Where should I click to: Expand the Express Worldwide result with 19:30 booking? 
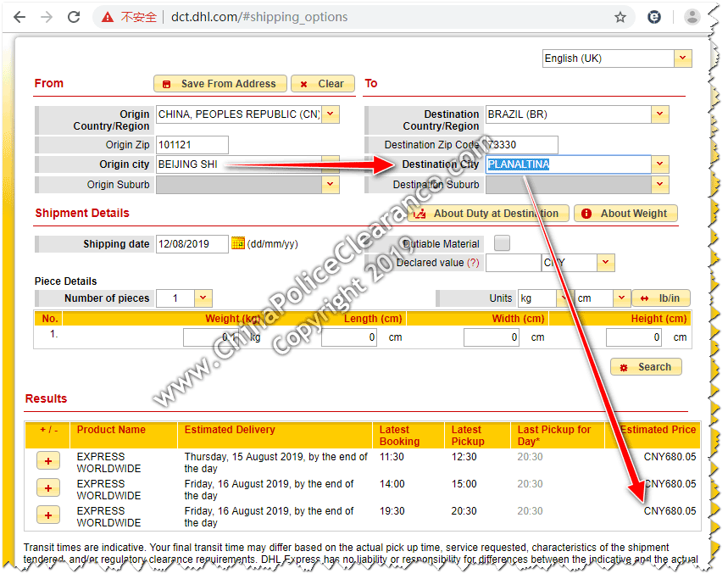pyautogui.click(x=47, y=515)
